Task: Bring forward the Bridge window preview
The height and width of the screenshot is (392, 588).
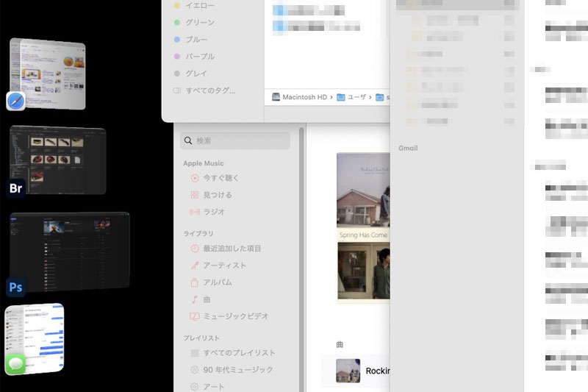Action: tap(58, 160)
